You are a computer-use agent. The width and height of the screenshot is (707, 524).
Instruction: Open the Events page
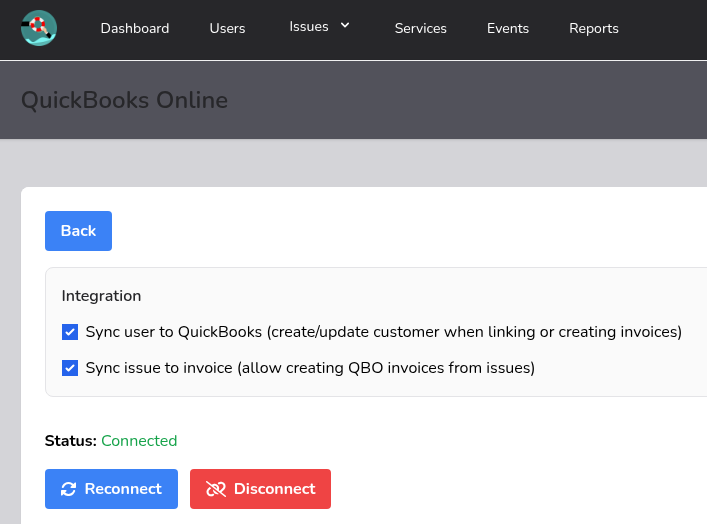[508, 28]
